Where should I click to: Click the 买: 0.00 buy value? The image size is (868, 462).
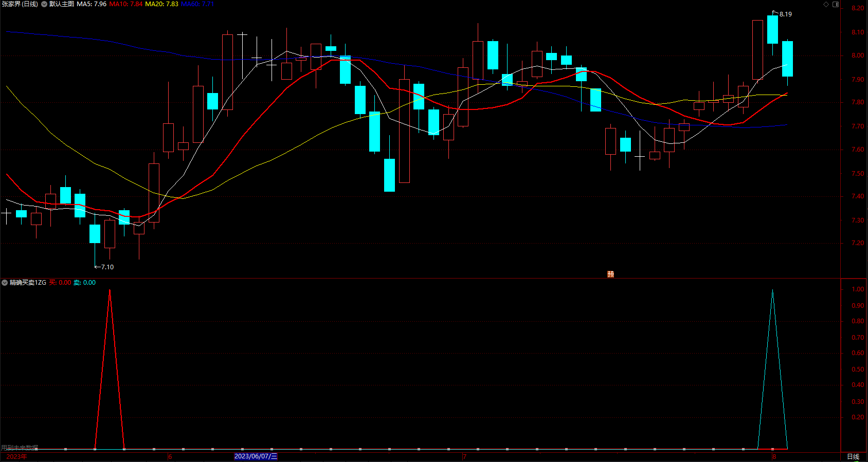pos(60,283)
